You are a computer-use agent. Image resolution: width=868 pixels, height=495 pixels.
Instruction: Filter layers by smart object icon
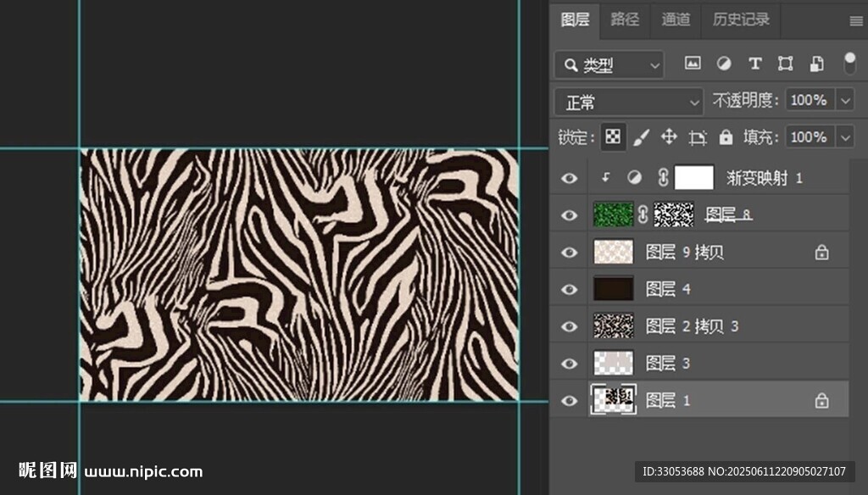[816, 64]
